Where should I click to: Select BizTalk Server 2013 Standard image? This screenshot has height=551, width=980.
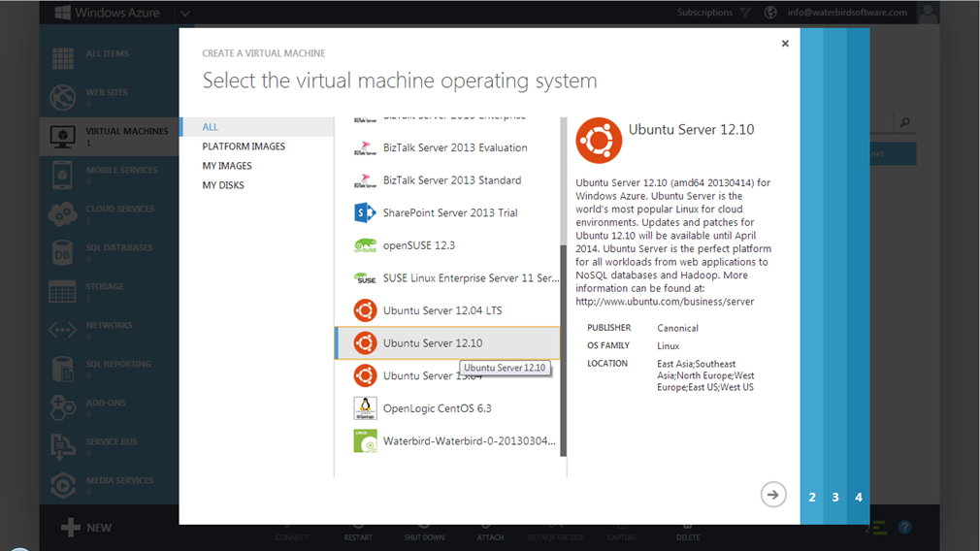(447, 179)
